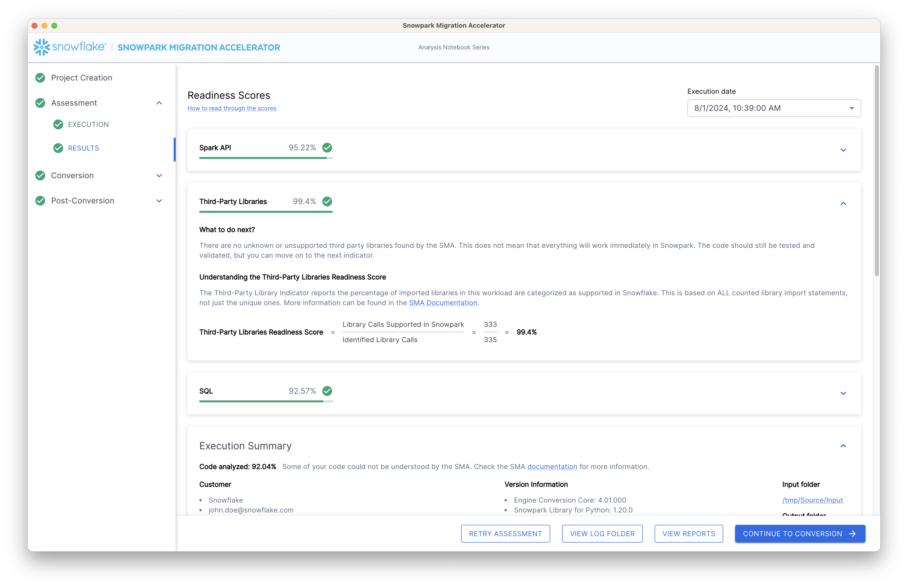This screenshot has width=908, height=588.
Task: Click the Snowflake logo icon
Action: (x=42, y=47)
